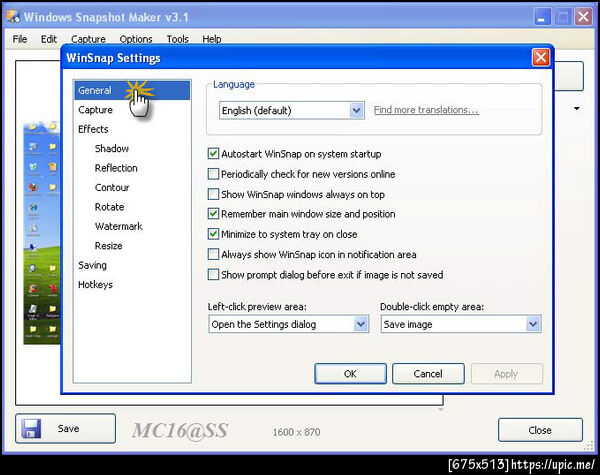
Task: Open the Edit menu
Action: pyautogui.click(x=49, y=39)
